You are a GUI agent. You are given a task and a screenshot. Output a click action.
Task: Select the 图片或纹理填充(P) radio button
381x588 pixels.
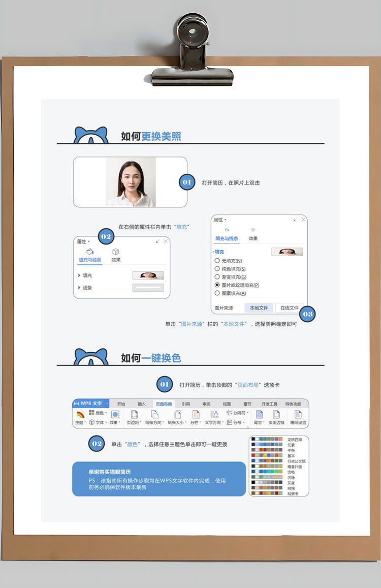217,285
